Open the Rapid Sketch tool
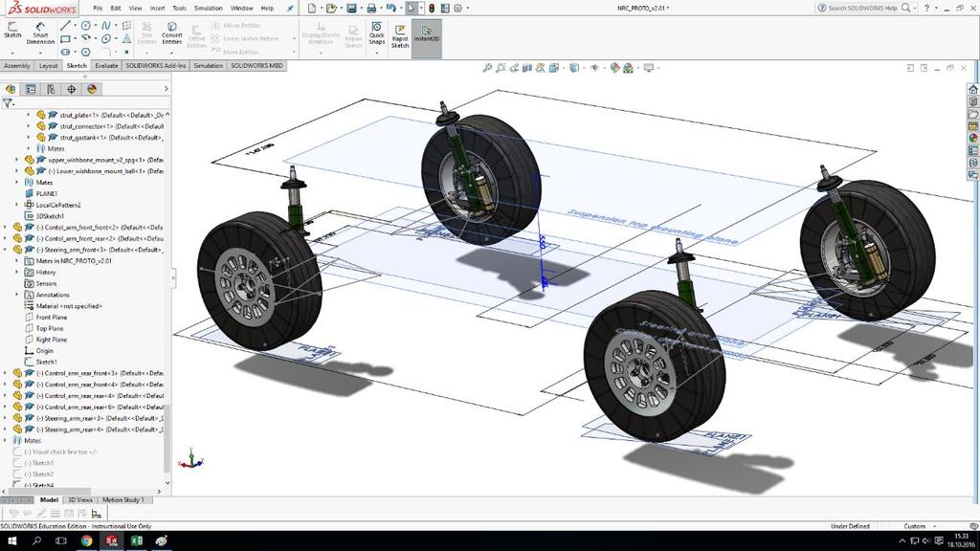Screen dimensions: 980x551 point(400,36)
